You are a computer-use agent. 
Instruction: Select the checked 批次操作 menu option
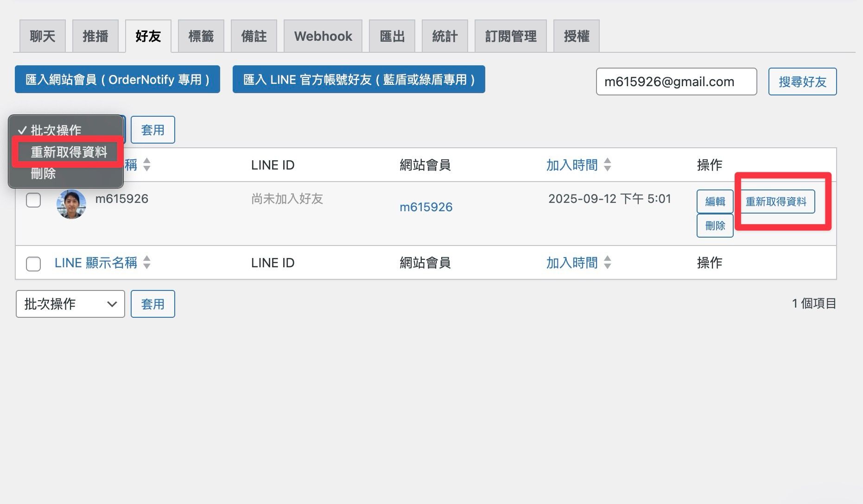pyautogui.click(x=56, y=130)
